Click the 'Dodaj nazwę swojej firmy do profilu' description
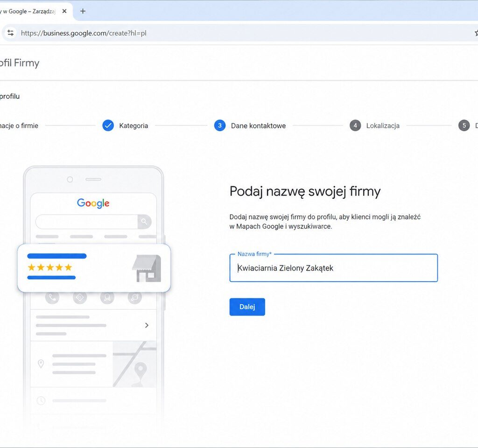This screenshot has width=478, height=448. pos(325,222)
